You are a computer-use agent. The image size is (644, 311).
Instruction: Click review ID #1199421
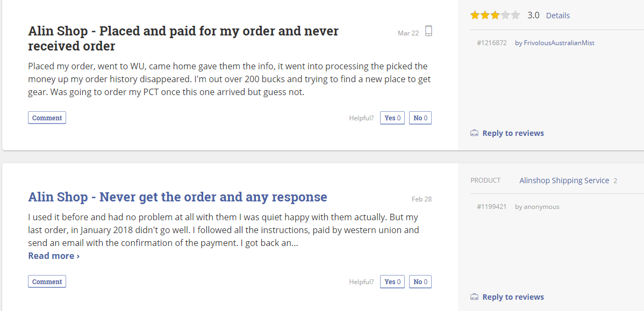point(491,207)
